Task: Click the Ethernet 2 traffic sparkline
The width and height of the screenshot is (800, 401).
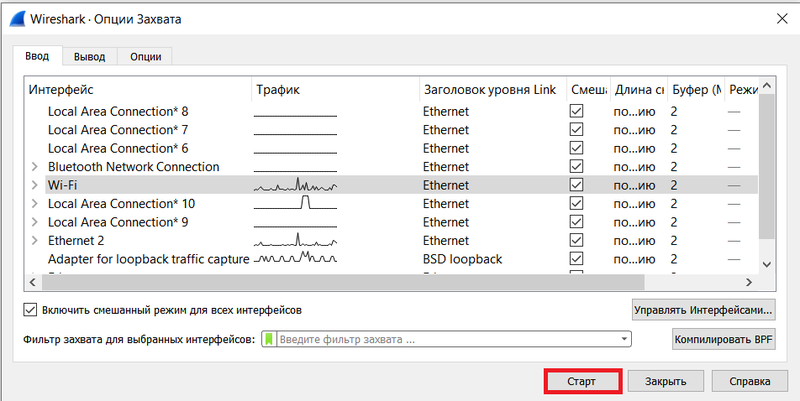Action: (x=295, y=241)
